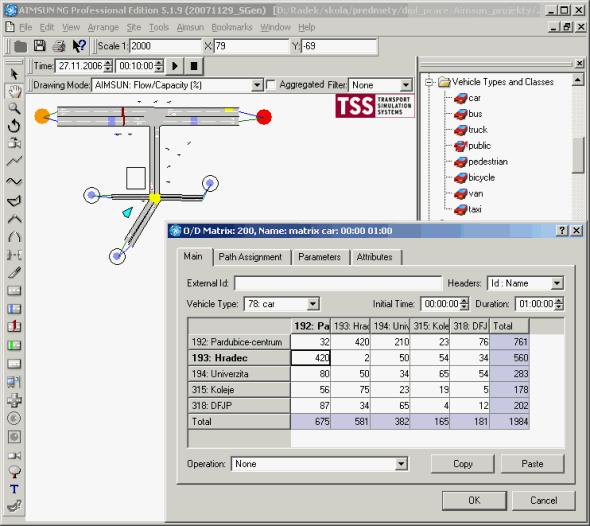Select the text T tool

[x=14, y=489]
